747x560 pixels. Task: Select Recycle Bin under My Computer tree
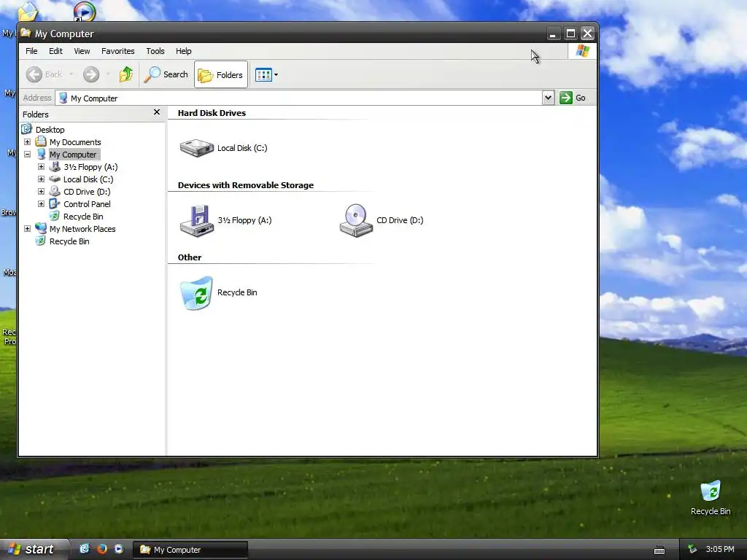point(83,216)
